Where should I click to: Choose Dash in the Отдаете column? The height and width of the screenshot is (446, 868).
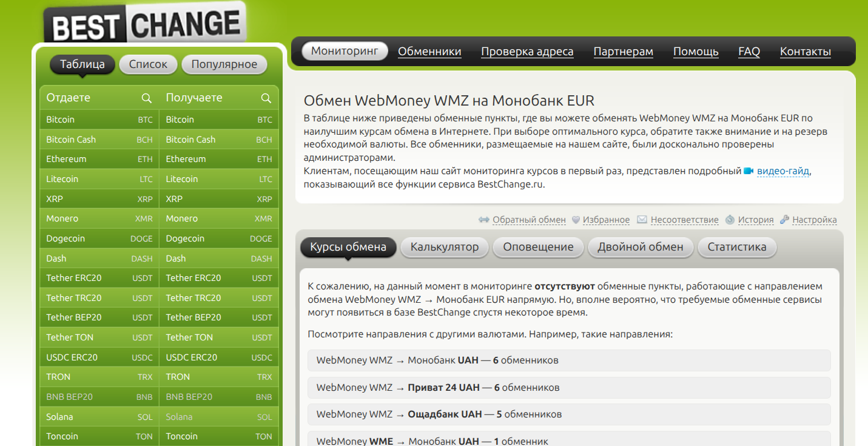coord(99,258)
